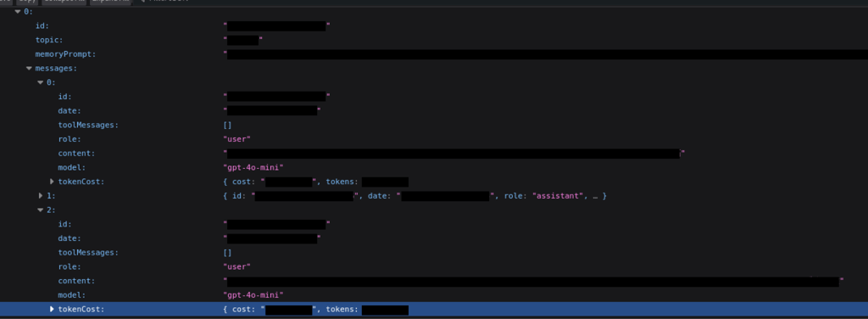This screenshot has height=319, width=868.
Task: Click empty array value of message 0 toolMessages
Action: click(x=227, y=126)
